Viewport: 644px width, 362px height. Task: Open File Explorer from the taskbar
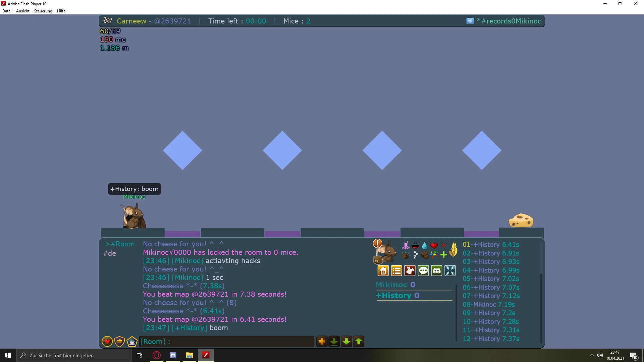tap(190, 355)
